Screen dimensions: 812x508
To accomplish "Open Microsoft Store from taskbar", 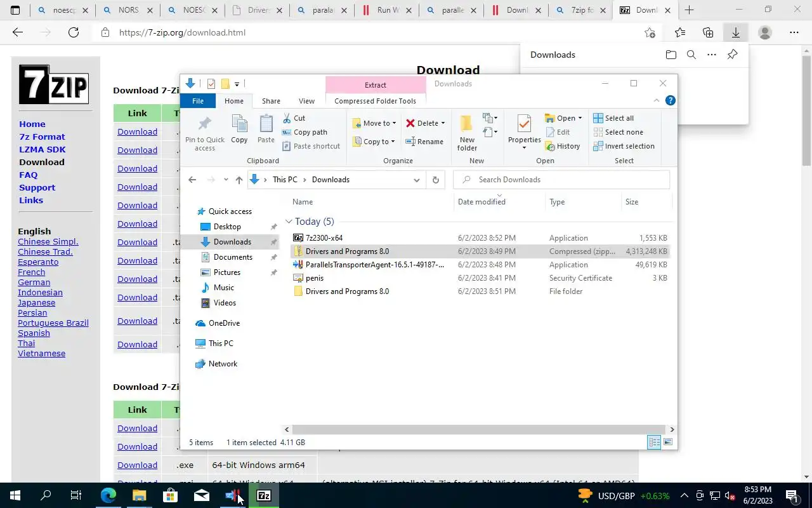I will pyautogui.click(x=170, y=495).
